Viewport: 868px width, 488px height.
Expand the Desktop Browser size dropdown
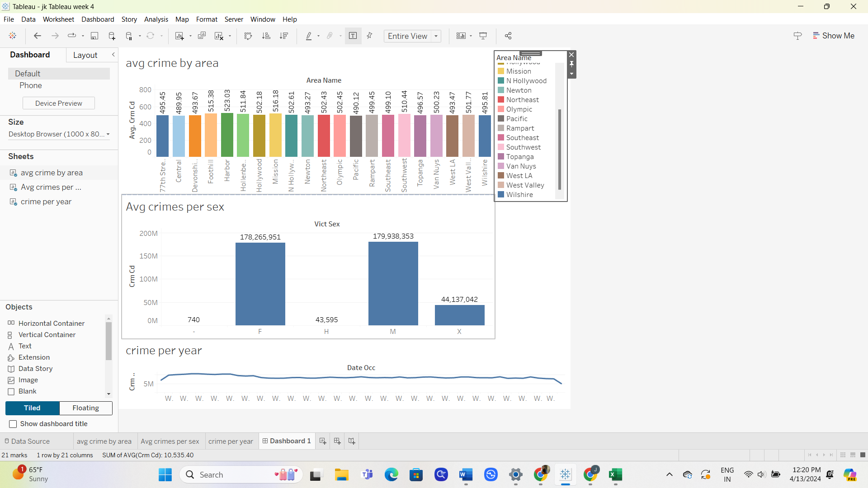[x=108, y=134]
